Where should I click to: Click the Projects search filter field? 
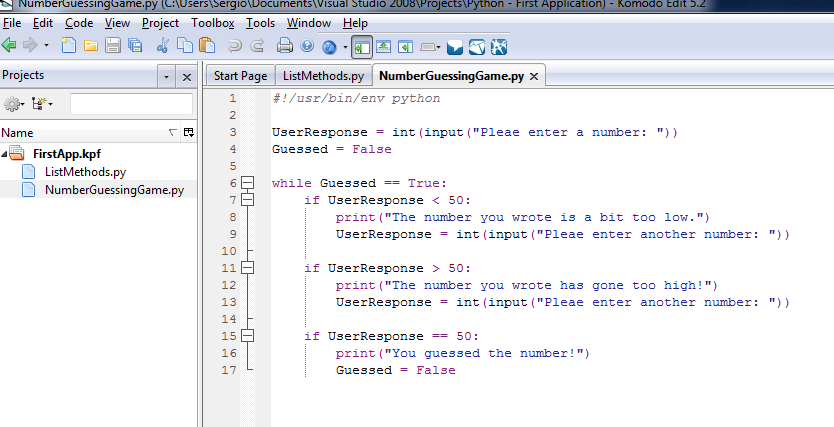pos(131,104)
